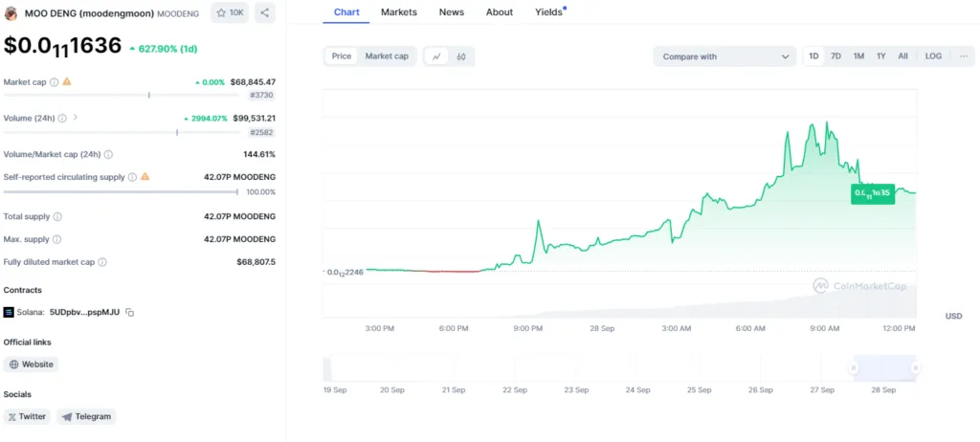This screenshot has height=442, width=980.
Task: Set chart range to All
Action: pyautogui.click(x=903, y=56)
